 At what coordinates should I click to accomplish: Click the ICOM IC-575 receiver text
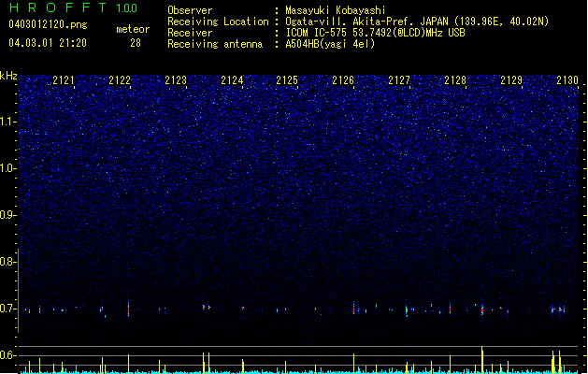coord(375,33)
